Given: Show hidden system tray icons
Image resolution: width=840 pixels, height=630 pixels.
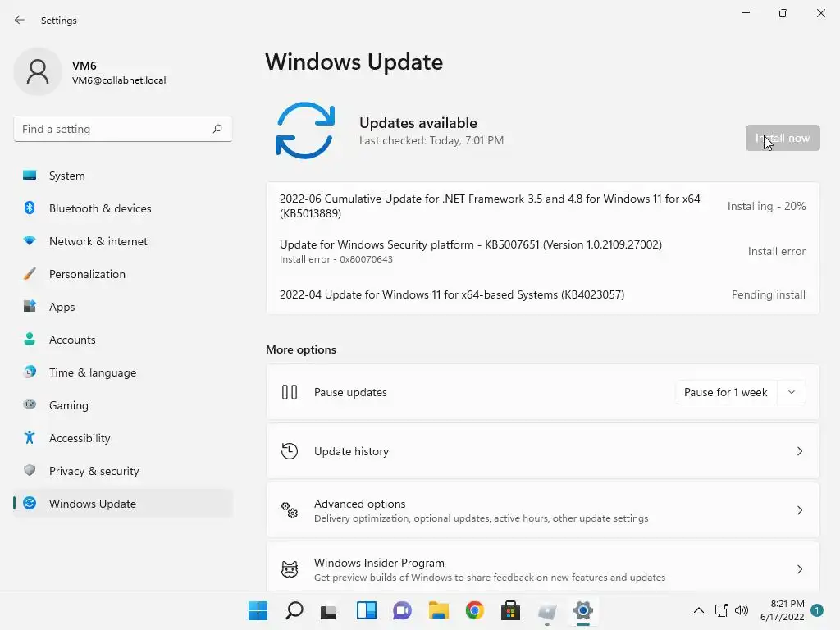Looking at the screenshot, I should 699,610.
